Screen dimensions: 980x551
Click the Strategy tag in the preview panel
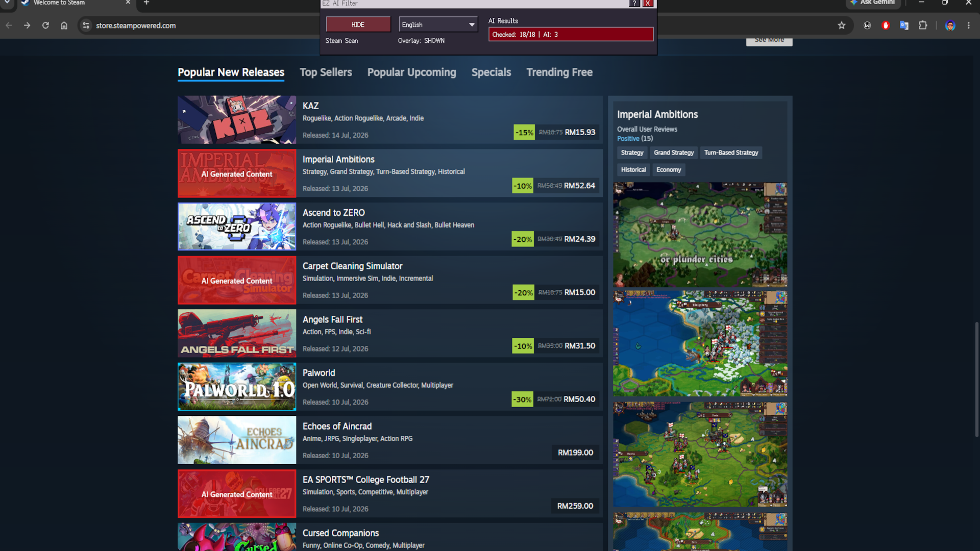pyautogui.click(x=632, y=153)
